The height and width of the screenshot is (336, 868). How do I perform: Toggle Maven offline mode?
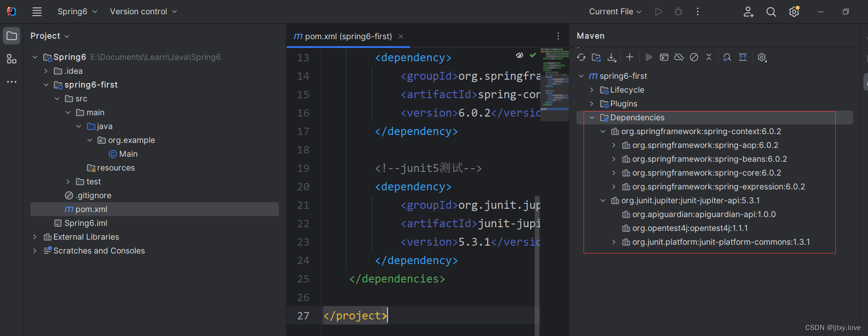pyautogui.click(x=679, y=57)
